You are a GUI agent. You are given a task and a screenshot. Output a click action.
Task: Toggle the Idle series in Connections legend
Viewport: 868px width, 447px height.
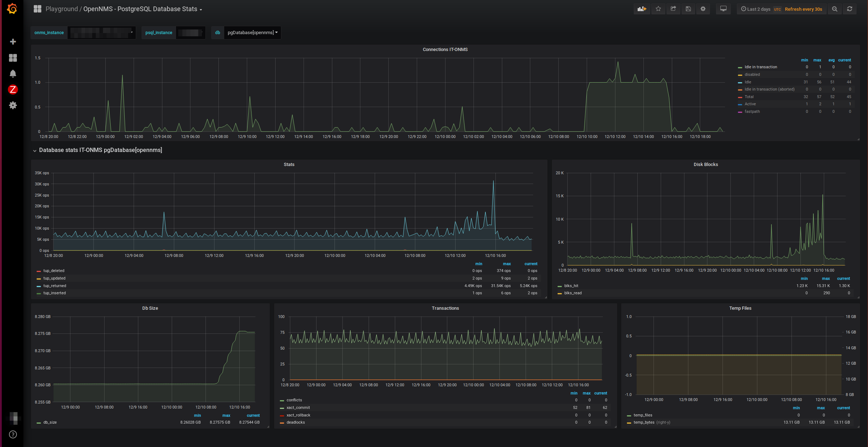pyautogui.click(x=748, y=82)
